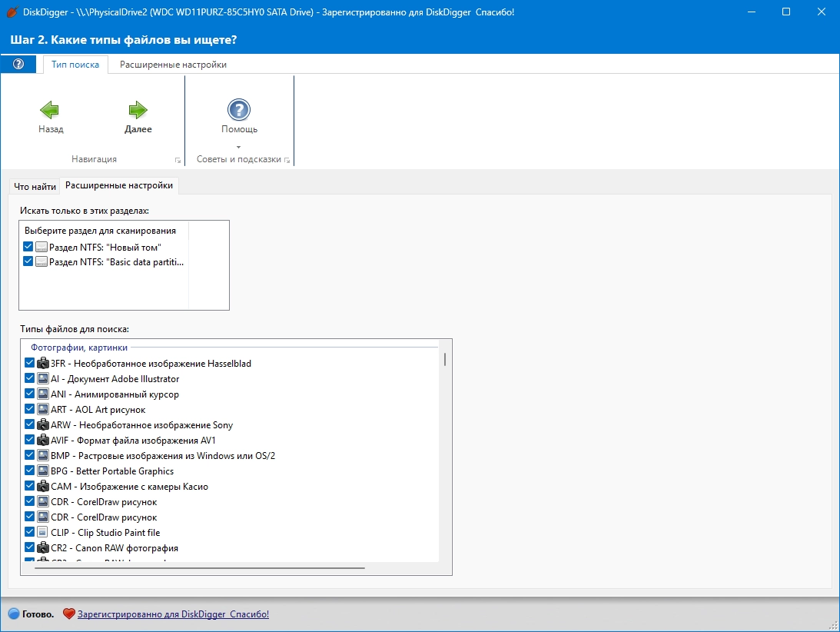
Task: Switch to the Расширенные настройки ribbon tab
Action: (173, 65)
